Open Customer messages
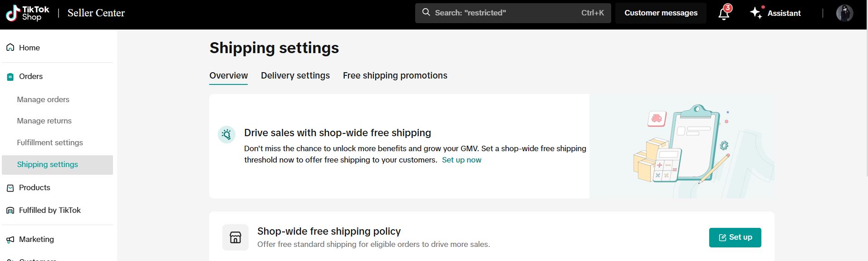 coord(661,13)
